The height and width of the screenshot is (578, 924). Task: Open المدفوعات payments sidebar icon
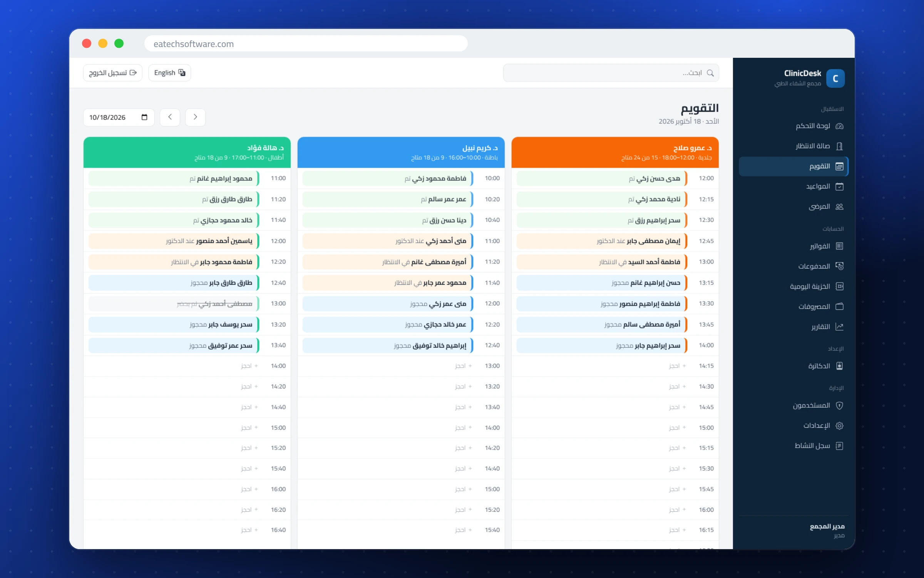tap(839, 266)
